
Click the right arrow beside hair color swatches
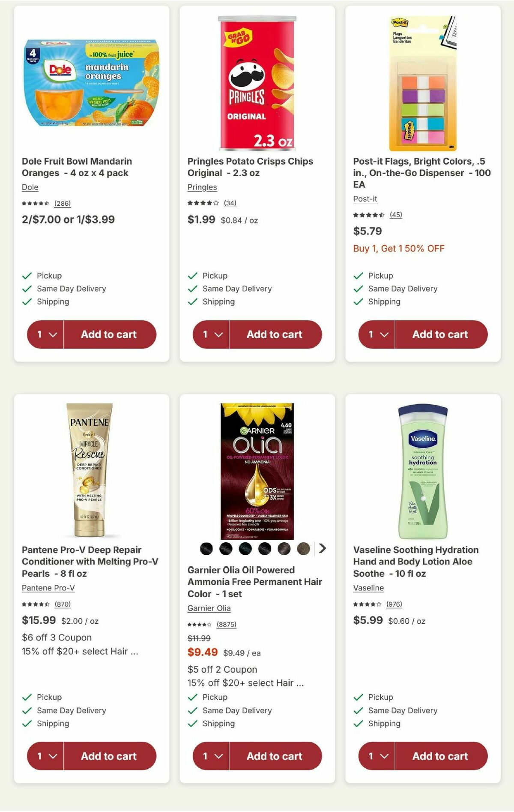click(322, 548)
